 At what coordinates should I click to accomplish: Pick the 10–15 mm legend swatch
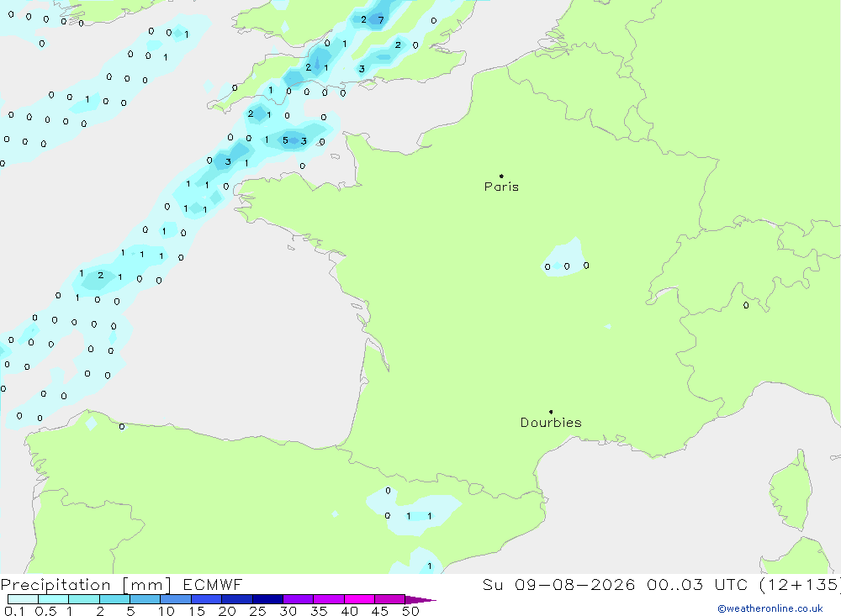point(176,599)
